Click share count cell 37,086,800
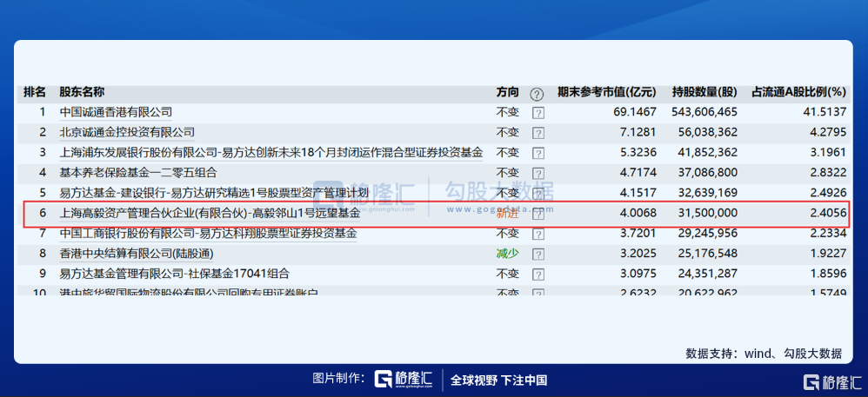 click(x=707, y=173)
